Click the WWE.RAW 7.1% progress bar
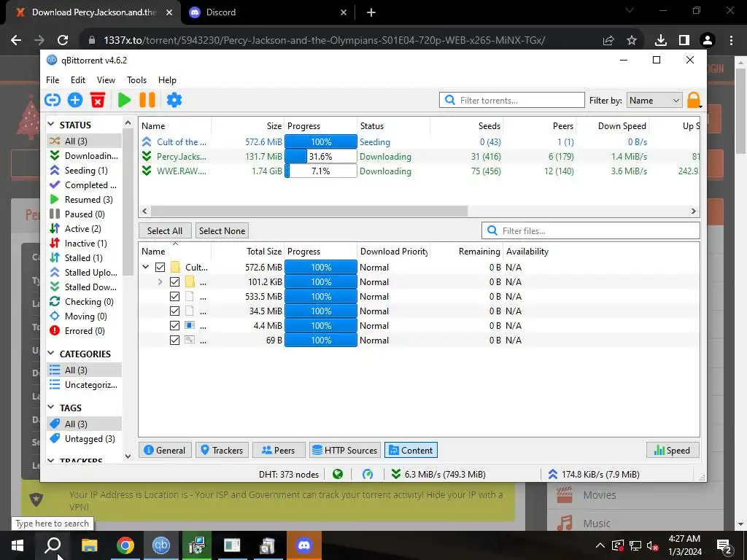Viewport: 747px width, 560px height. point(321,171)
